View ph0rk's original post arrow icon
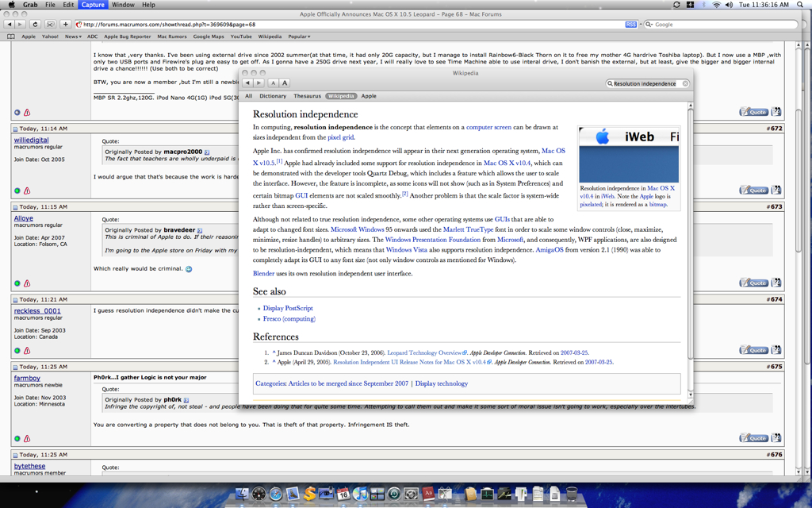 tap(186, 400)
